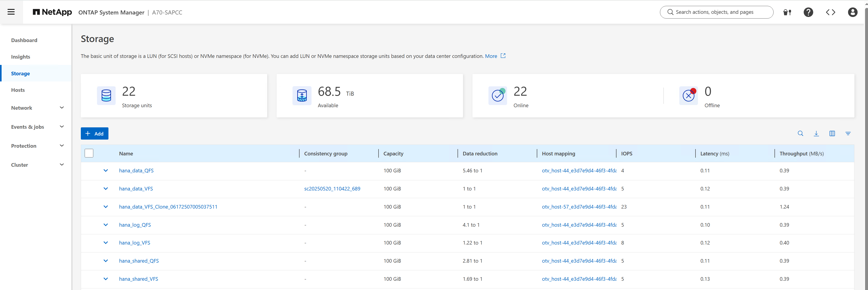This screenshot has height=290, width=868.
Task: Sort by the Capacity column header
Action: click(x=393, y=154)
